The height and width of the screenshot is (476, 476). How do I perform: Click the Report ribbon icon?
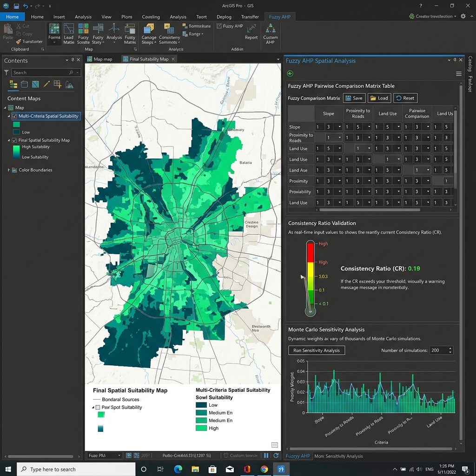pyautogui.click(x=251, y=32)
